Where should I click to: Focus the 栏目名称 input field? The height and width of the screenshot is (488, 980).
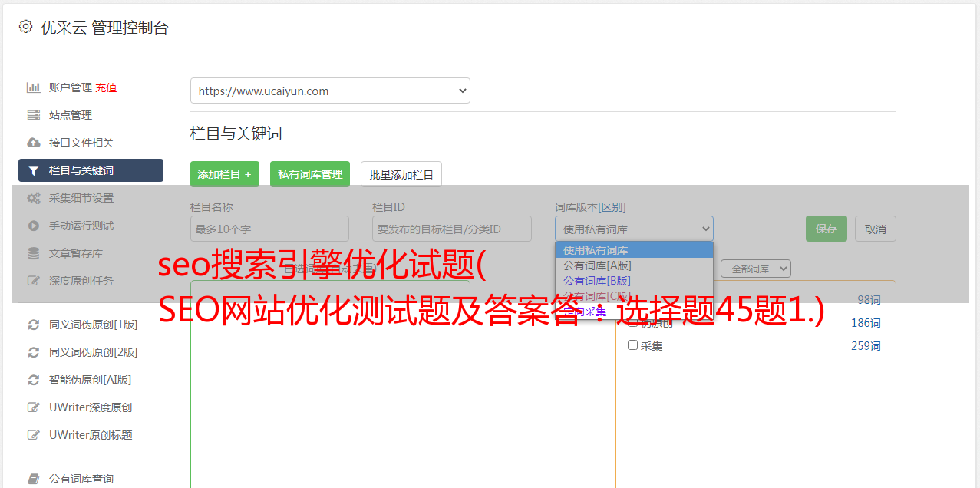tap(269, 229)
